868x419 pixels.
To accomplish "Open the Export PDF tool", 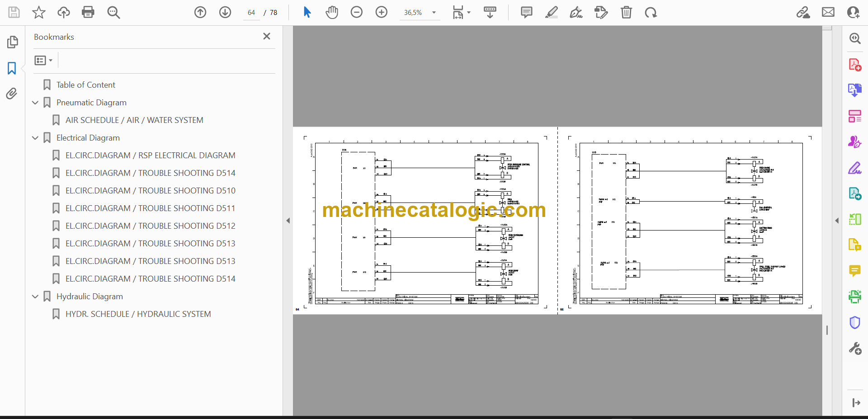I will click(854, 90).
